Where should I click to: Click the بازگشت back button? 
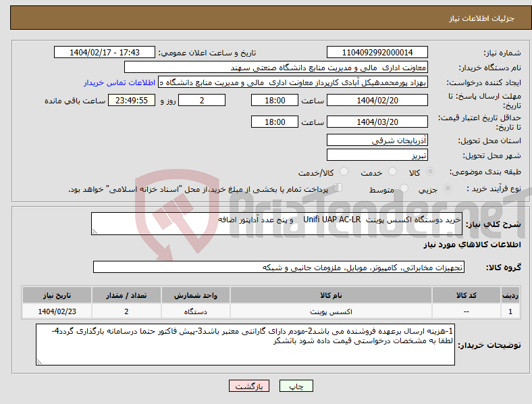click(249, 386)
